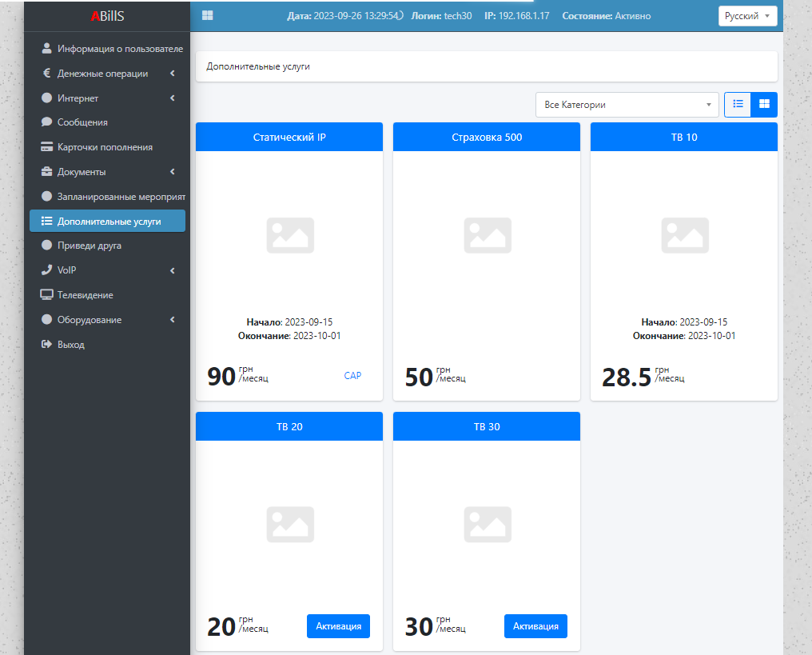Click the Страховка 500 placeholder image
812x655 pixels.
coord(487,235)
